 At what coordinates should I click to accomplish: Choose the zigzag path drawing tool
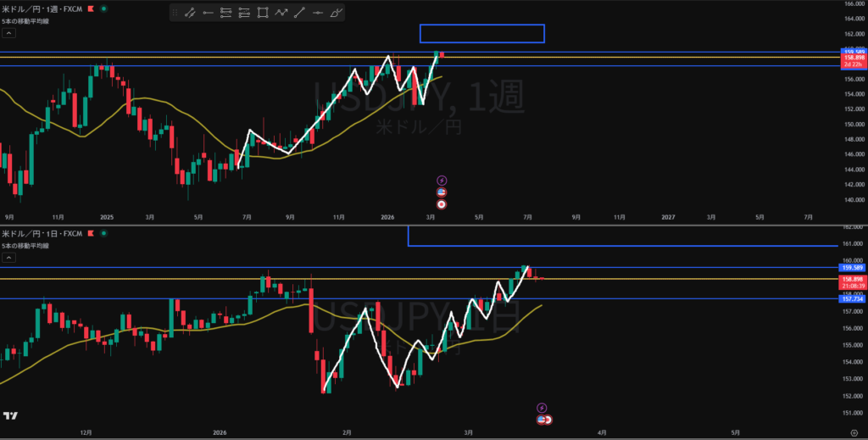[x=281, y=13]
